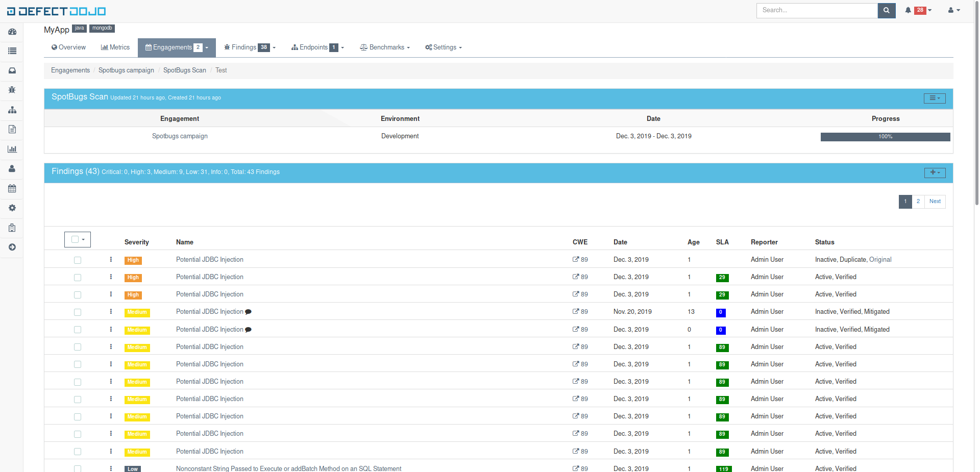Open the findings bug icon in the sidebar
980x472 pixels.
[12, 90]
